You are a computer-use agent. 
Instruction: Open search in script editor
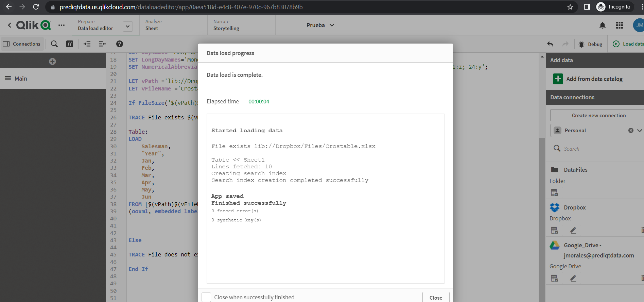coord(54,44)
